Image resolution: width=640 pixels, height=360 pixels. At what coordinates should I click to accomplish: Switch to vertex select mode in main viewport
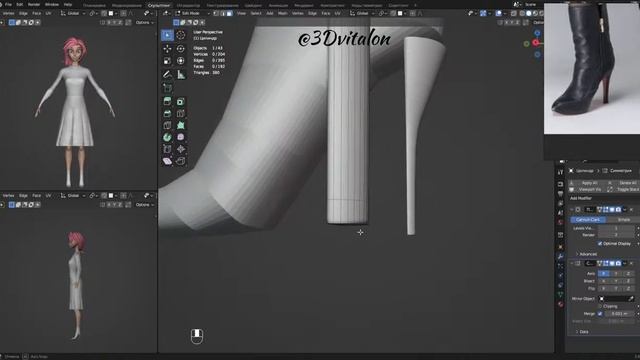pyautogui.click(x=216, y=13)
